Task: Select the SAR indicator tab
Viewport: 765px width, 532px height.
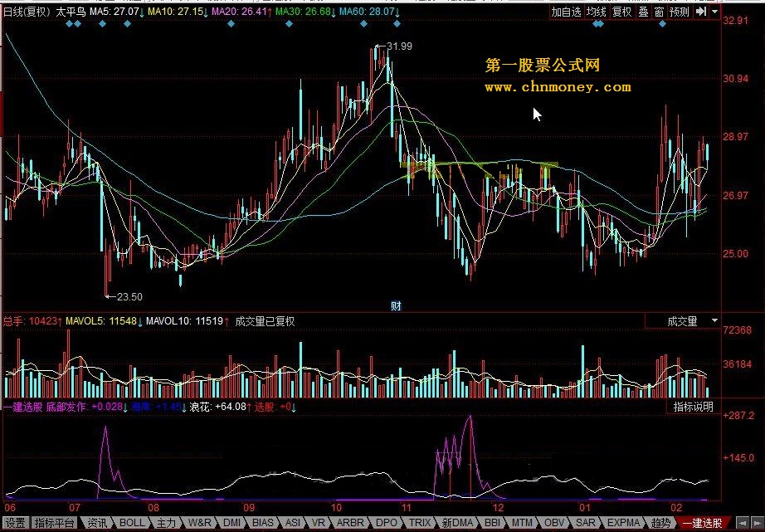Action: point(586,523)
